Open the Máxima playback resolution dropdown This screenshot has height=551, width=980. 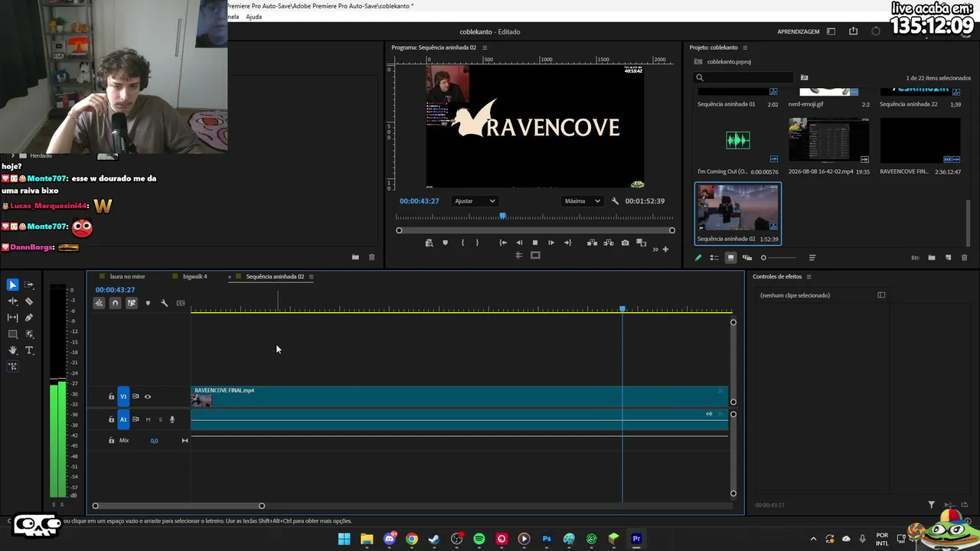pyautogui.click(x=583, y=201)
